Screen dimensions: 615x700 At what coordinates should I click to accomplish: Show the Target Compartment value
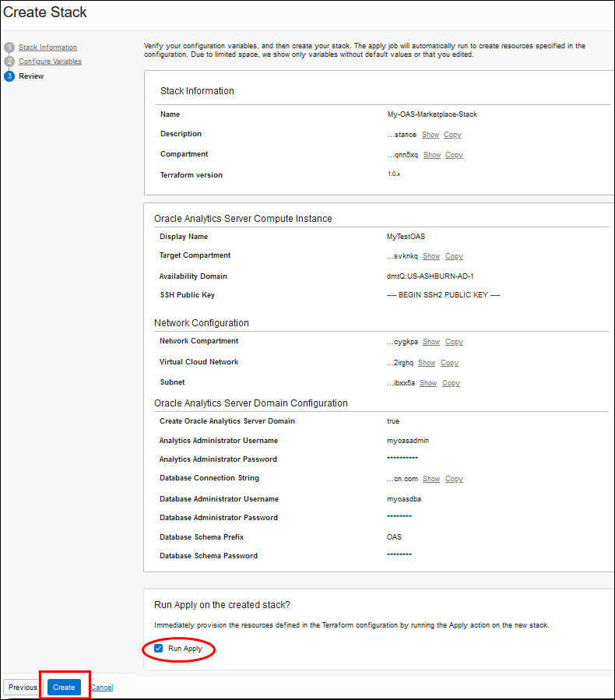(x=431, y=256)
